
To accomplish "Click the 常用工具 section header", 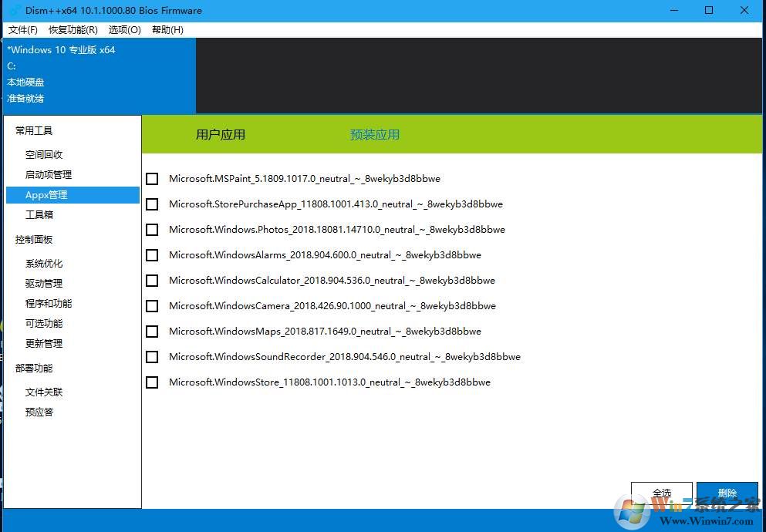I will 34,131.
